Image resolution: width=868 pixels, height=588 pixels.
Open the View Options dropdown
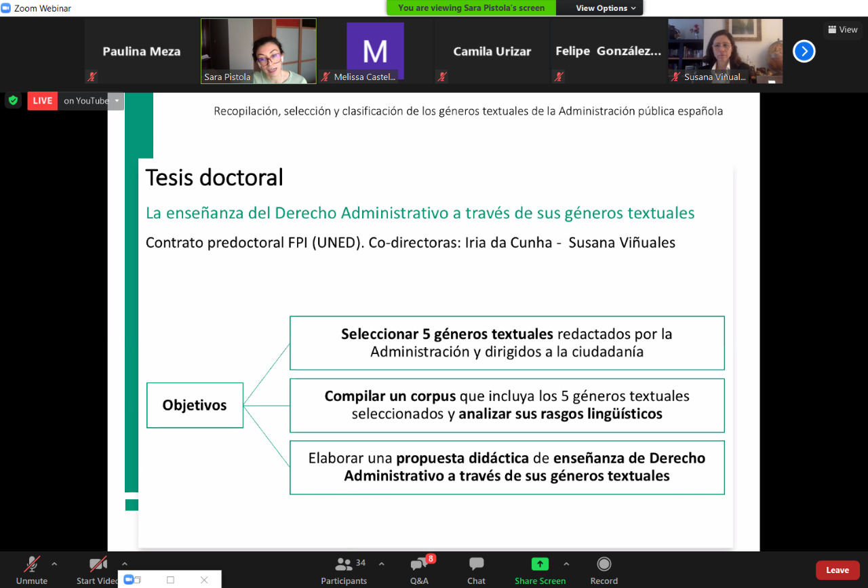click(606, 8)
